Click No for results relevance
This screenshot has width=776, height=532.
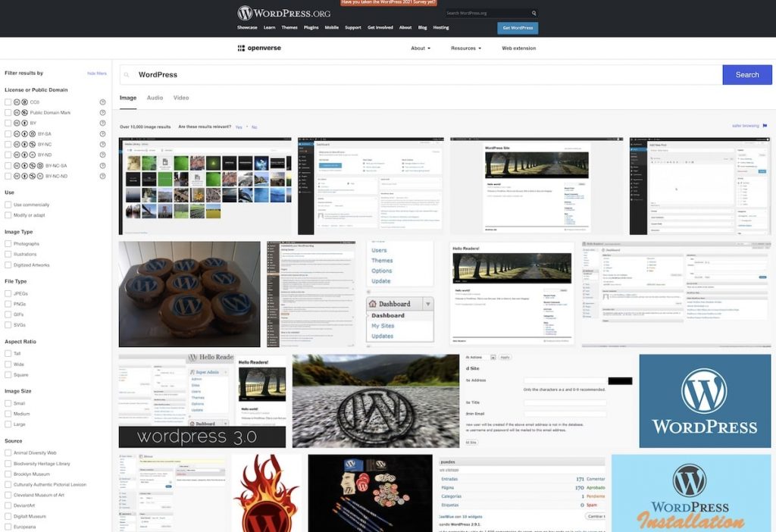point(255,127)
